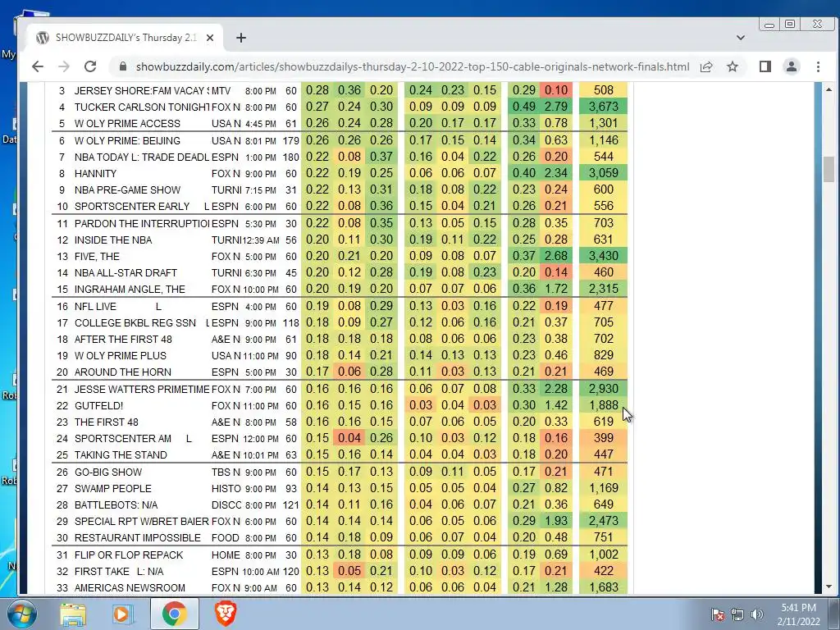Click AMERICAS NEWSROOM text
The image size is (840, 630).
pyautogui.click(x=130, y=587)
